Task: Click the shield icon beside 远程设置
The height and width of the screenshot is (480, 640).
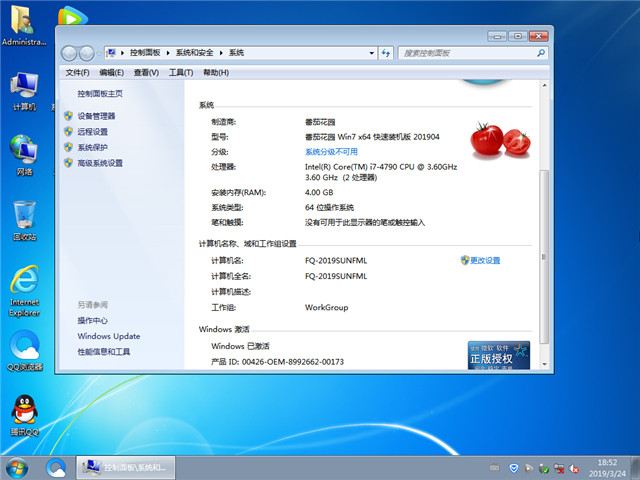Action: 68,131
